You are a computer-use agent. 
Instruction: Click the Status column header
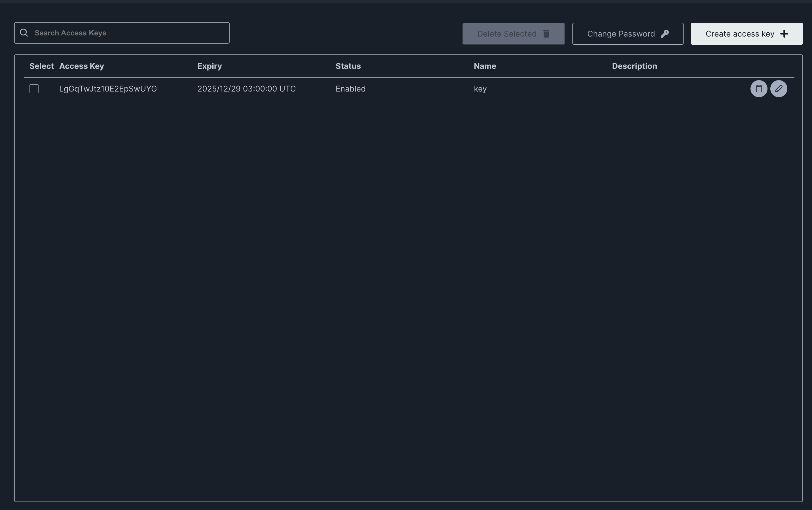[x=348, y=66]
